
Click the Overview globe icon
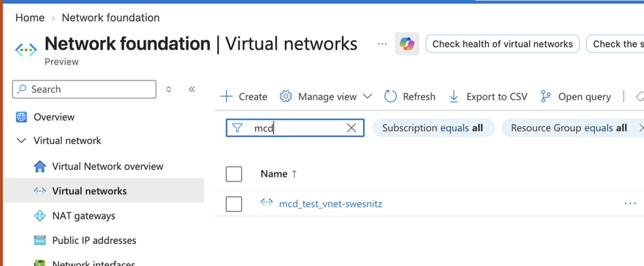coord(21,117)
